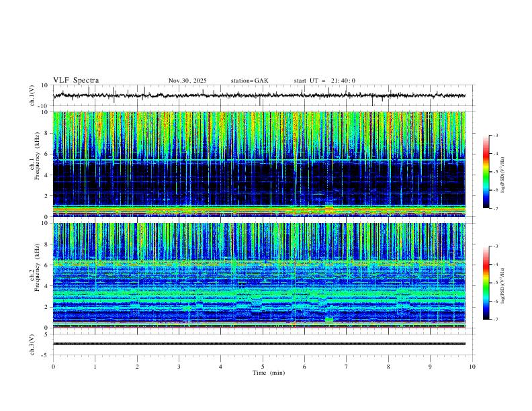532x411 pixels.
Task: Click the "5" tick of ch.3(V) axis
Action: coord(46,334)
